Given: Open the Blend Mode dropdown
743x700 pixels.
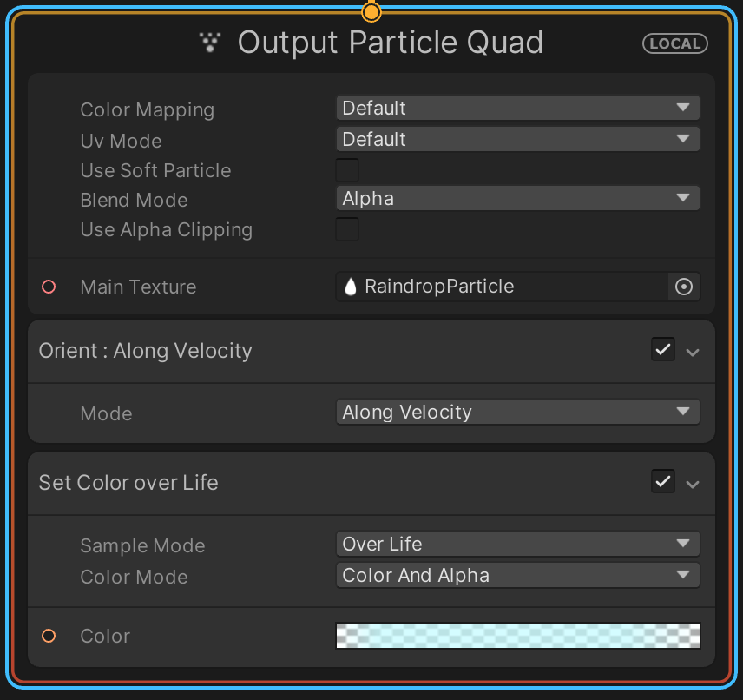Looking at the screenshot, I should [517, 199].
